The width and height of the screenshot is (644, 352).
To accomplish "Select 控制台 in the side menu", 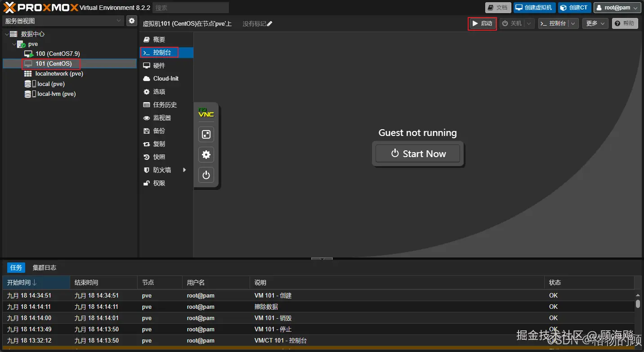I will point(166,53).
